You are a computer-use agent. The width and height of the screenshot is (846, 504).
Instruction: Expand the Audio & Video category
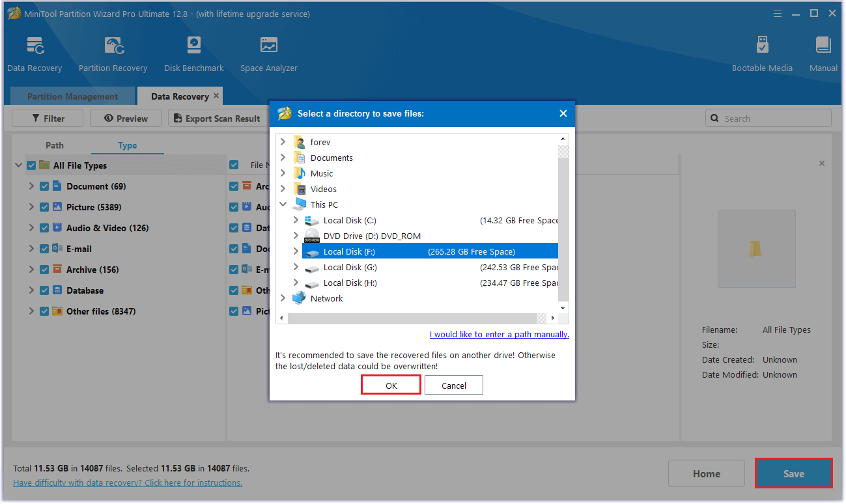31,228
